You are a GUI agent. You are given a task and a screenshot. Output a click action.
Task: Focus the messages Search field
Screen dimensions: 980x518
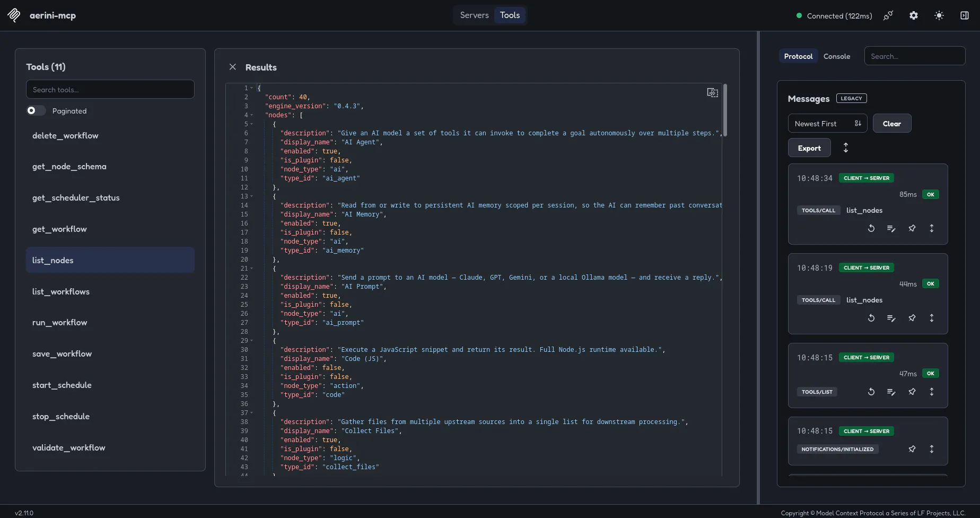coord(915,56)
